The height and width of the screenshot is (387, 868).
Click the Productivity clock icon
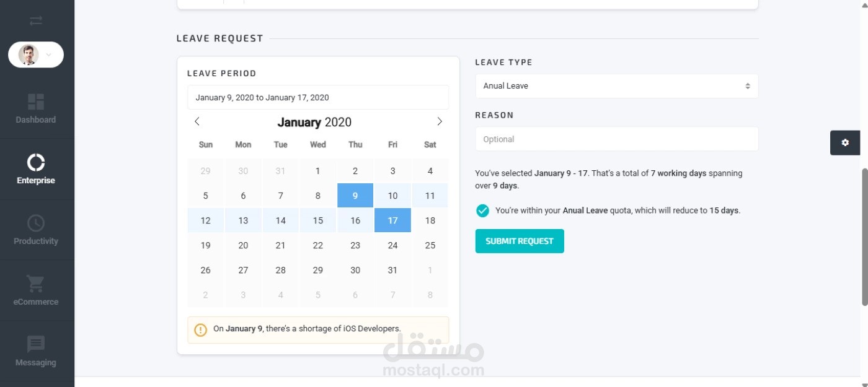[36, 224]
